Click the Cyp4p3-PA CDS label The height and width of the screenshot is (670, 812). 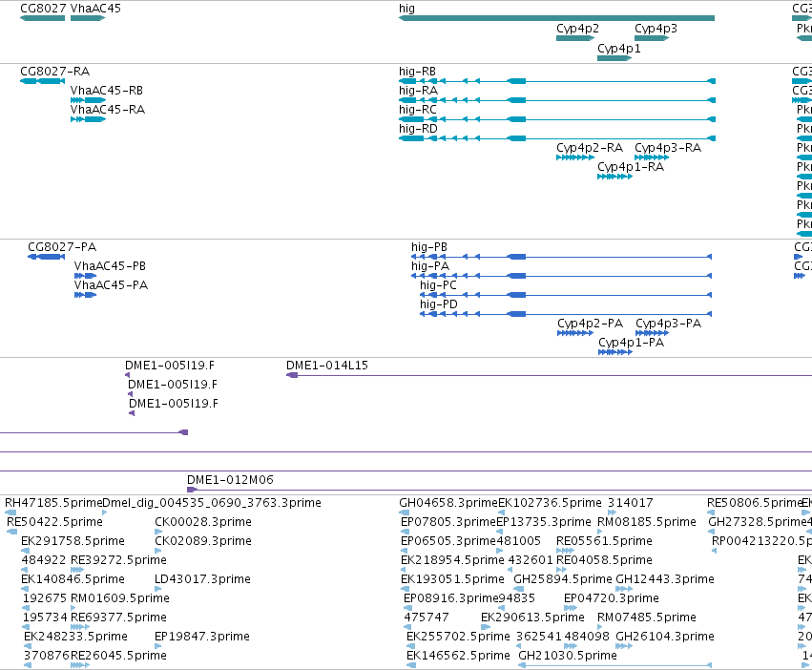669,324
